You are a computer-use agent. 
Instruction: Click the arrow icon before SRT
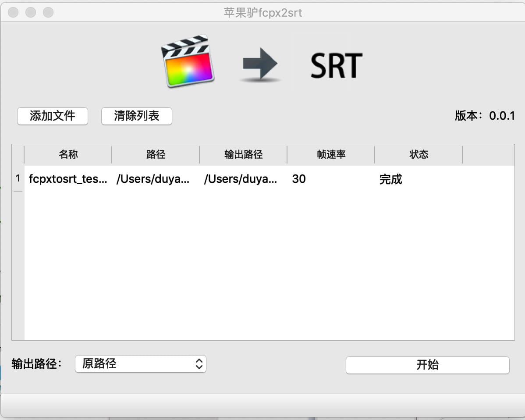260,64
